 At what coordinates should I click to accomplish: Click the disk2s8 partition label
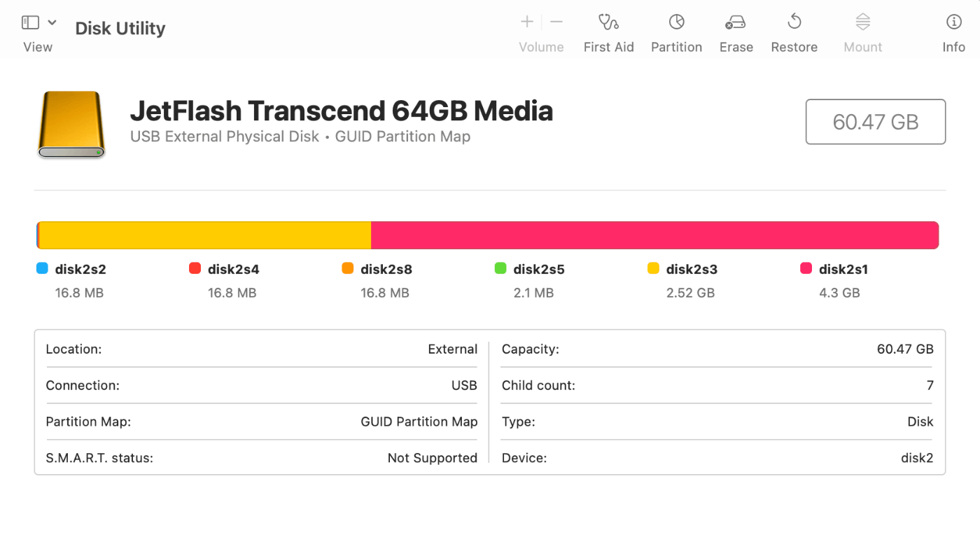pos(386,269)
